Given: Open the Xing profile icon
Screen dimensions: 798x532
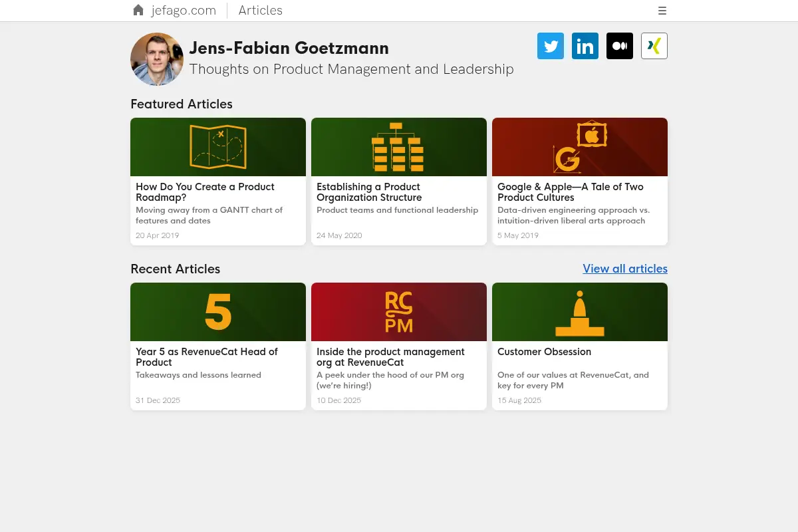Looking at the screenshot, I should 654,46.
